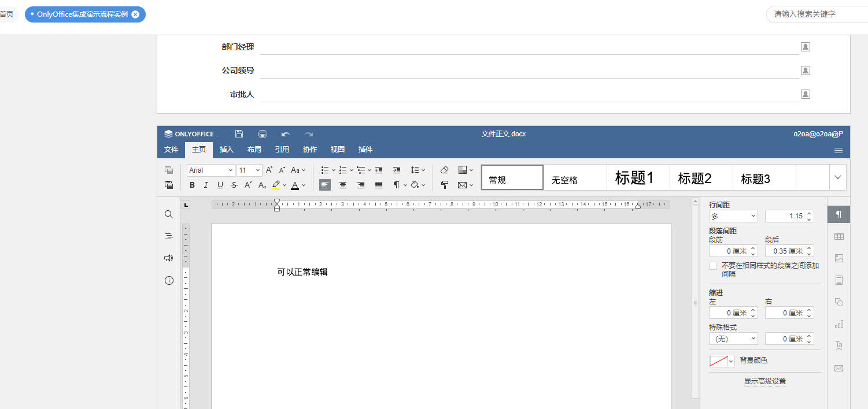Open line spacing options in toolbar
This screenshot has width=868, height=409.
pos(418,170)
